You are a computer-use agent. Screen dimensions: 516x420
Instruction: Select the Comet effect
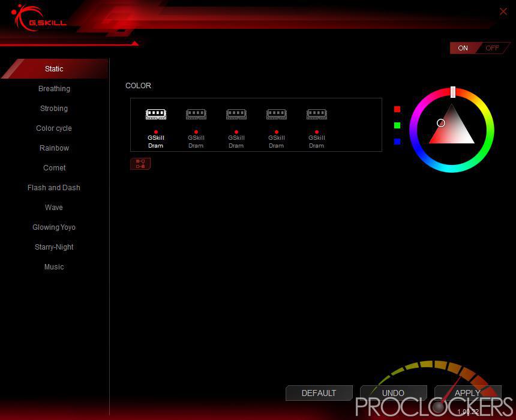click(54, 167)
